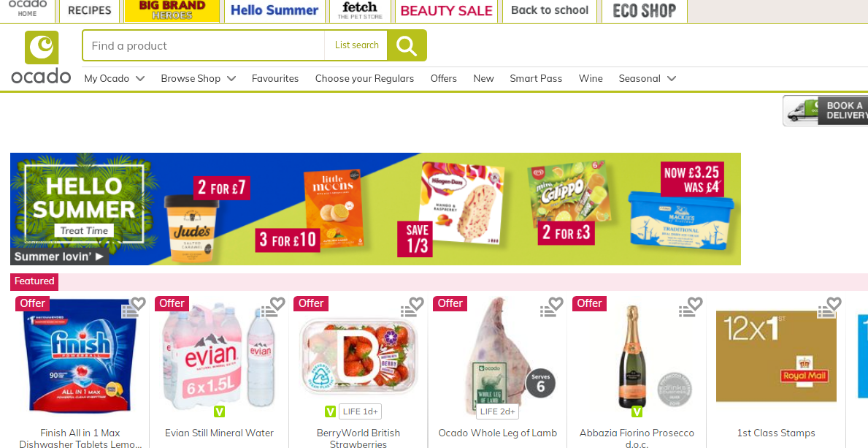The image size is (868, 448).
Task: Favourite BerryWorld British Strawberries using heart icon
Action: [417, 303]
